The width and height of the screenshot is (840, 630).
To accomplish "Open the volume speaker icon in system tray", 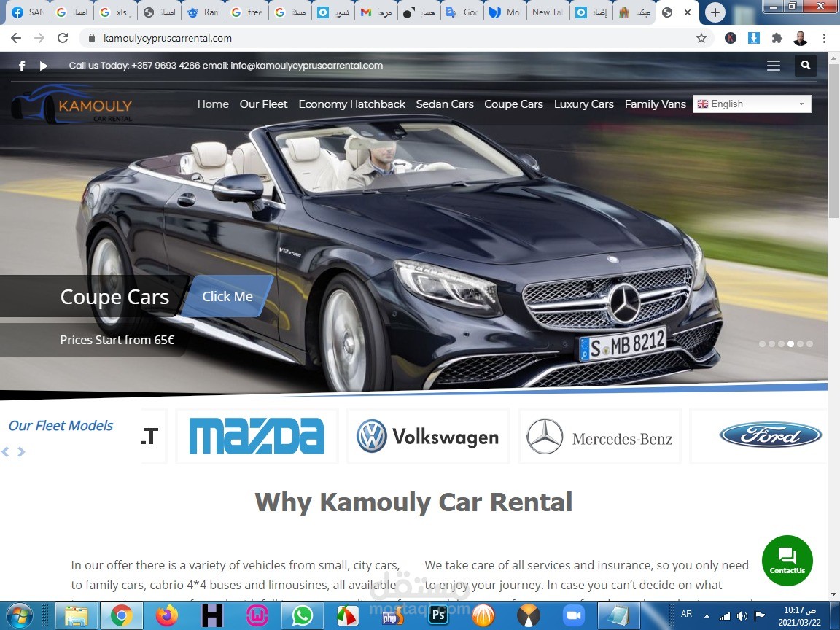I will click(742, 616).
